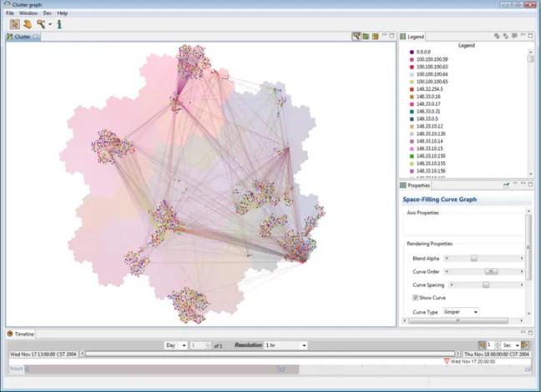Select the arrow pointer tool in toolbar
The width and height of the screenshot is (541, 392).
[14, 24]
